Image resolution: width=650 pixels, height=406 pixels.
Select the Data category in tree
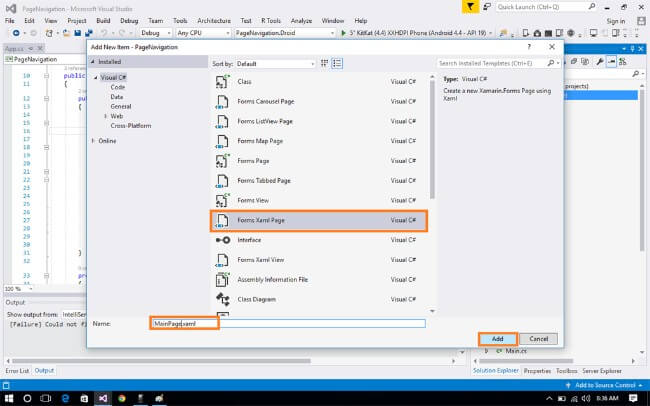(117, 97)
